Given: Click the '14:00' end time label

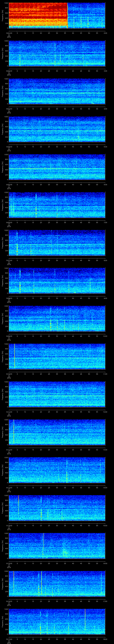Looking at the screenshot, I should [x=105, y=487].
